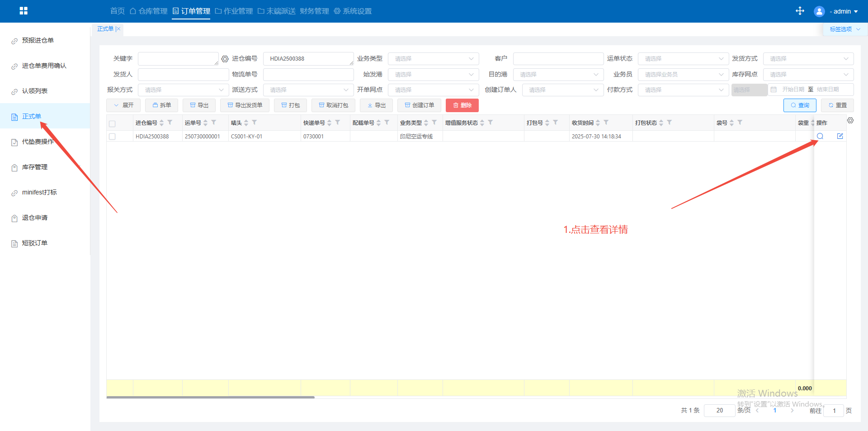Viewport: 868px width, 431px height.
Task: Select 库存管理 in the sidebar
Action: (35, 167)
